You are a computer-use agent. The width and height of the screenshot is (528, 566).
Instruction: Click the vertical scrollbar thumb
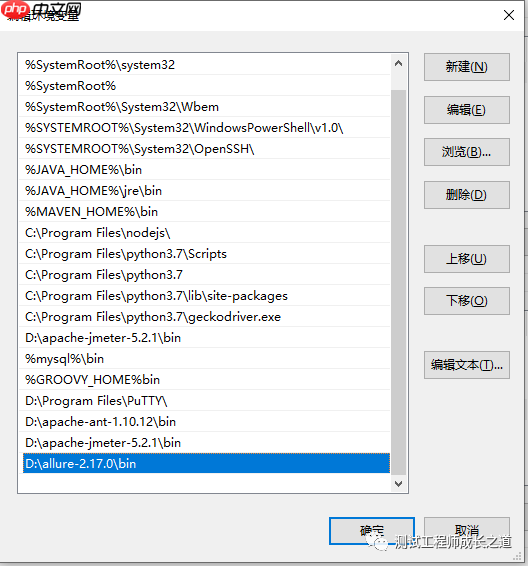398,282
